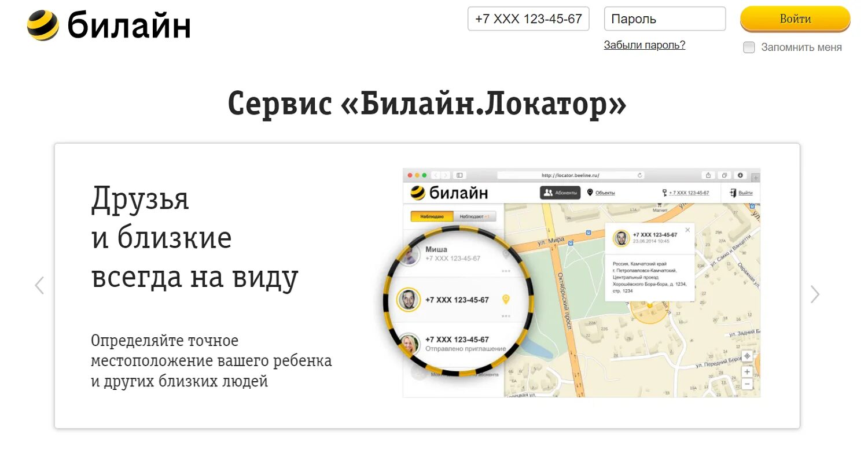
Task: Open the Объекты link in the preview screenshot
Action: [x=601, y=193]
